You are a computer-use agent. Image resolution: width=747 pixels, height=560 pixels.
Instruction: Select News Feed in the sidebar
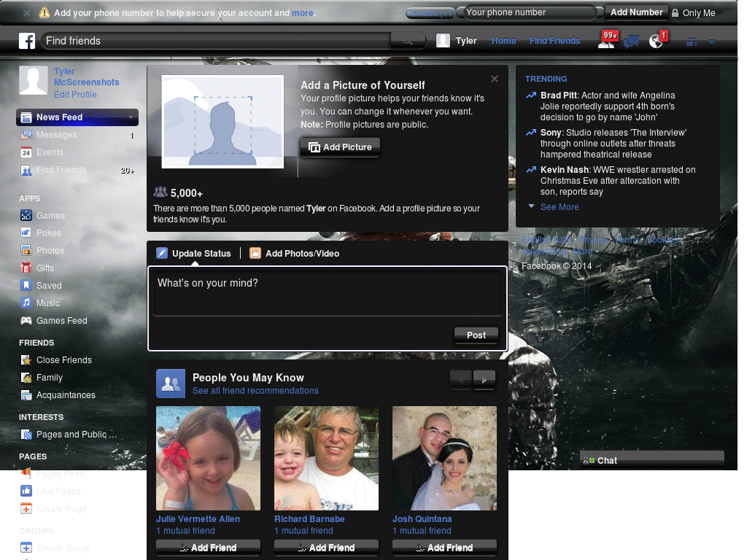pyautogui.click(x=77, y=117)
